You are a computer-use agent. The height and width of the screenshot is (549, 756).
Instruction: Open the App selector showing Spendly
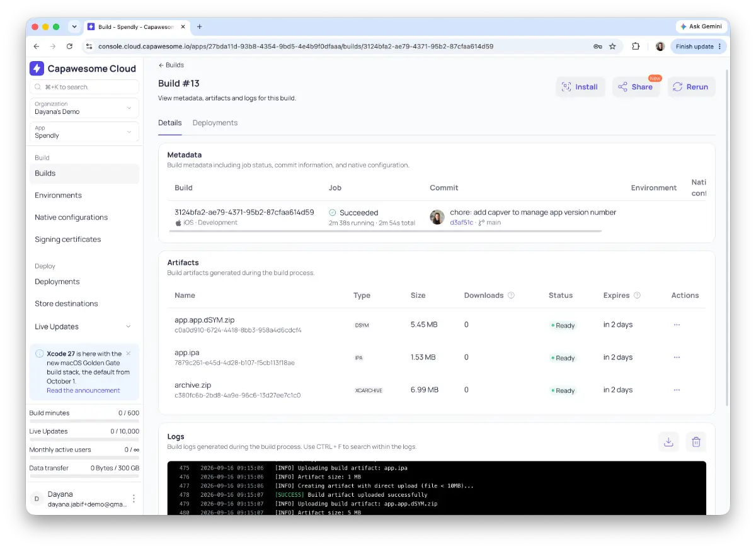tap(84, 132)
